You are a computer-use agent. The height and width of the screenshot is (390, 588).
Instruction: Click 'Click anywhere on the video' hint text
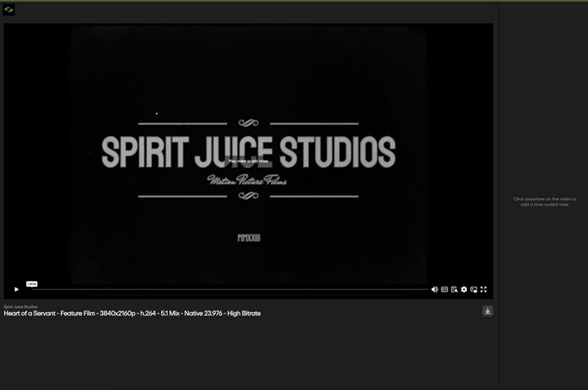coord(545,202)
